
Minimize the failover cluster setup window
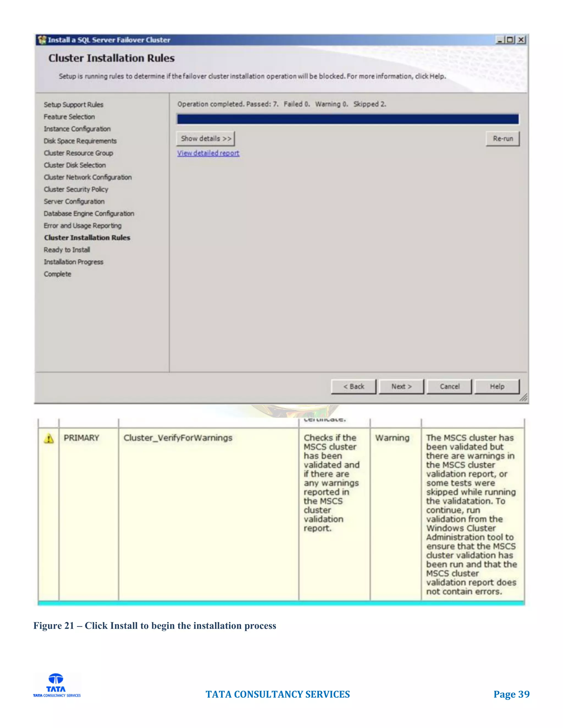click(x=499, y=40)
